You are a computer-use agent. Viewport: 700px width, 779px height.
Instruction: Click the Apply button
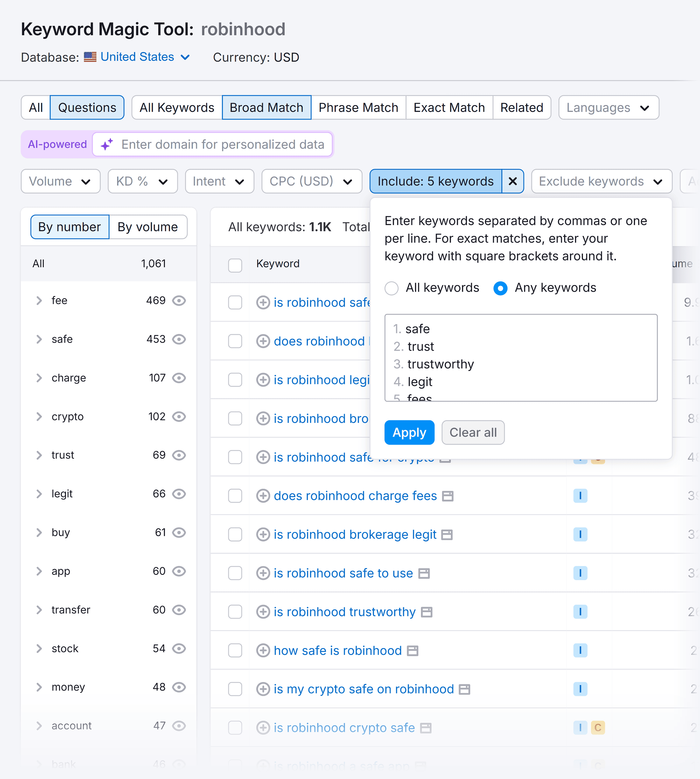[x=409, y=432]
